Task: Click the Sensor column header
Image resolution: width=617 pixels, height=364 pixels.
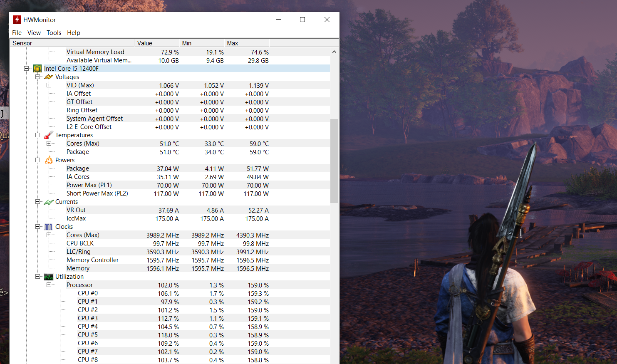Action: point(72,43)
